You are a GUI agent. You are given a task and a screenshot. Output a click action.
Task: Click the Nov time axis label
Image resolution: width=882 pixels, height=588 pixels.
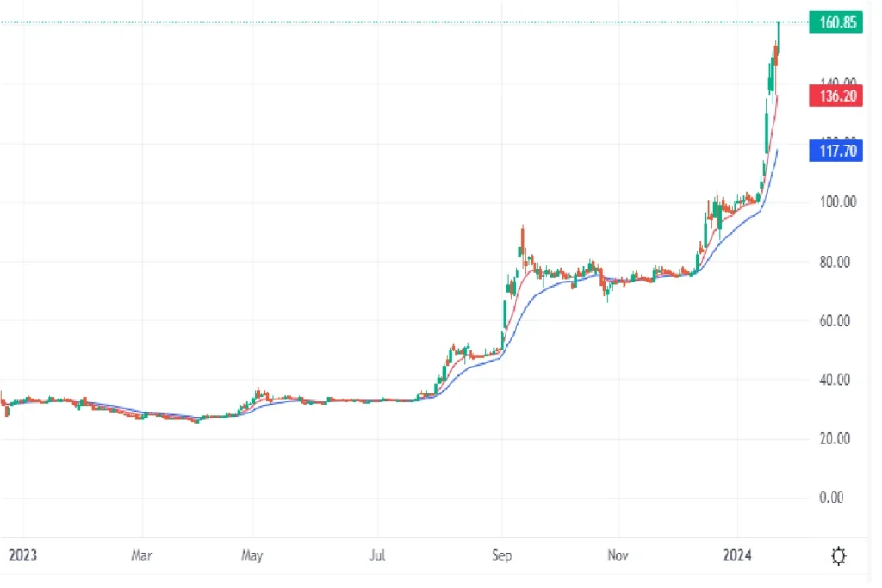618,555
